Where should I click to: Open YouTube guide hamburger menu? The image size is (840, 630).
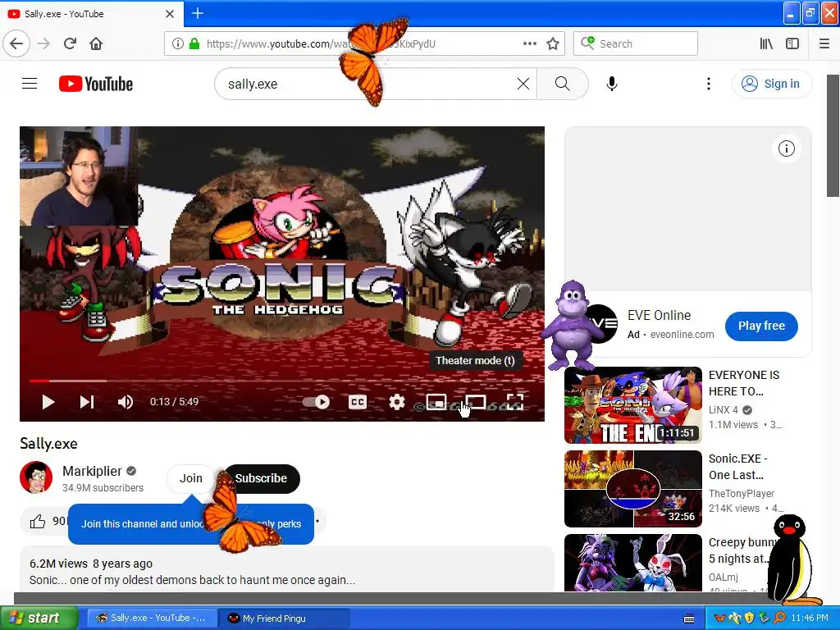(x=30, y=84)
